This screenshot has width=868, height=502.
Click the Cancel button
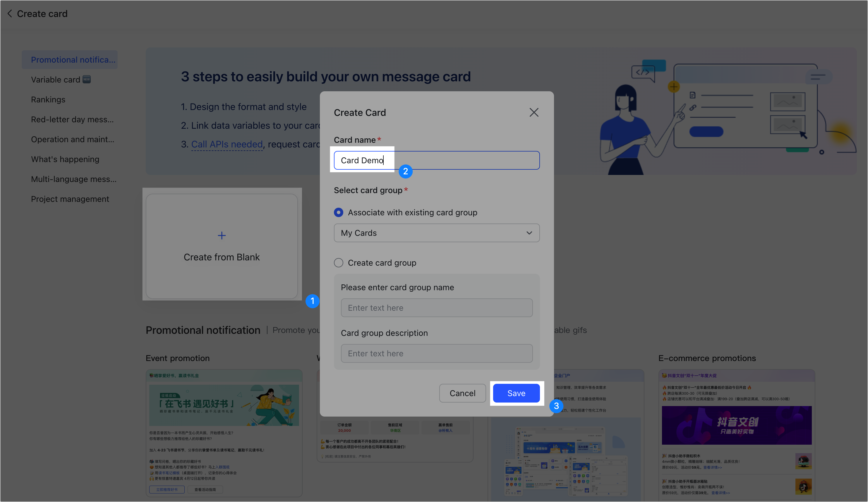pyautogui.click(x=462, y=393)
